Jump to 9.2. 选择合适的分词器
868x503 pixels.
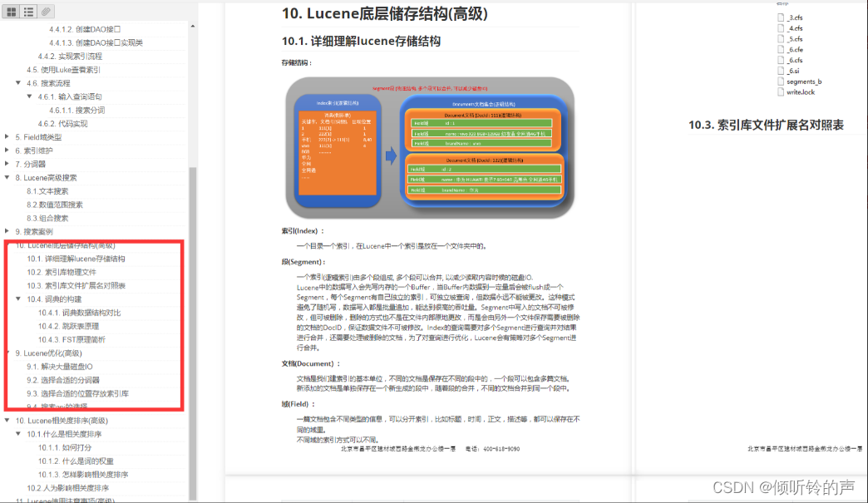(x=63, y=380)
